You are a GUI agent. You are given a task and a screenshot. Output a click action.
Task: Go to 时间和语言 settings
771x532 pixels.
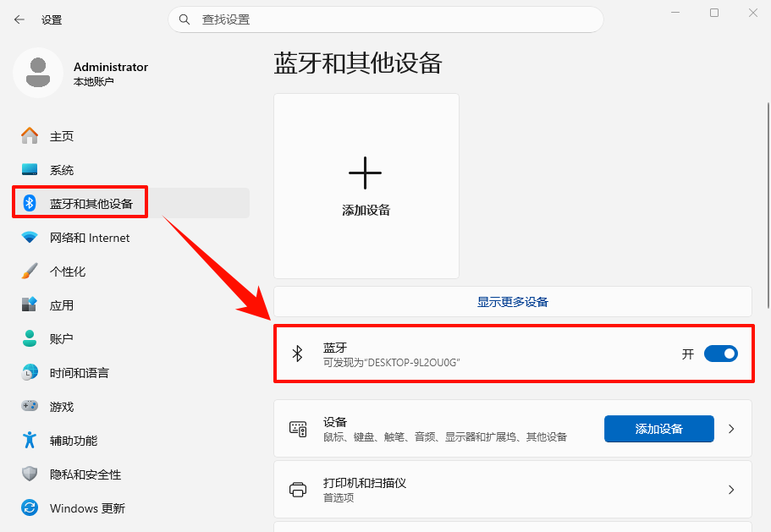[131, 372]
